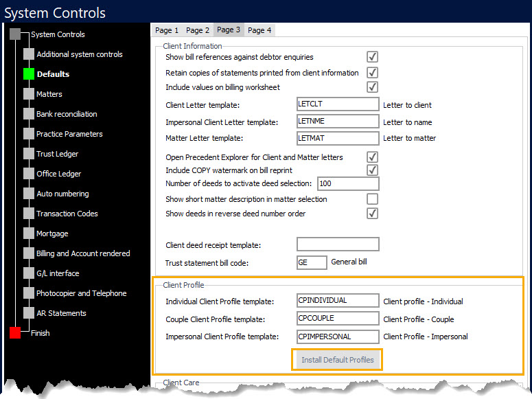The width and height of the screenshot is (532, 399).
Task: Click the grey square icon beside System Controls
Action: point(15,34)
